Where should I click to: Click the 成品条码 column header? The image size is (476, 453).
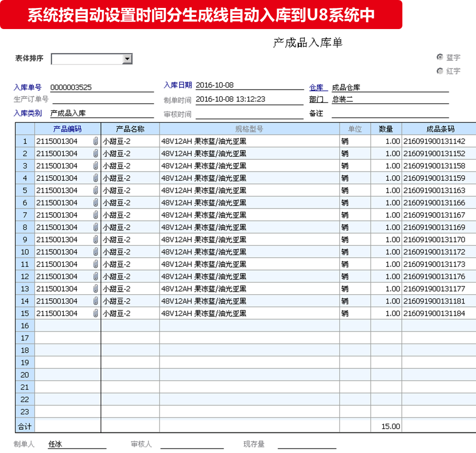(440, 129)
